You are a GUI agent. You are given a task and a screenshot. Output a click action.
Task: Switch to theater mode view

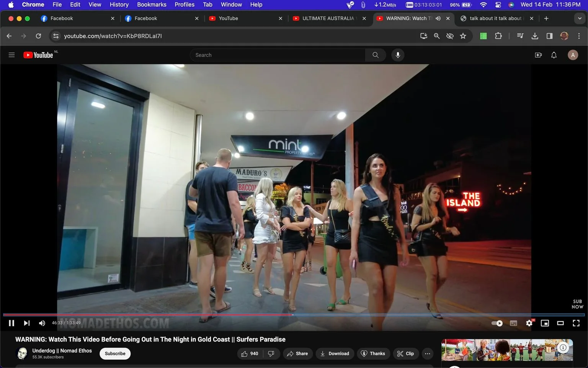(560, 323)
